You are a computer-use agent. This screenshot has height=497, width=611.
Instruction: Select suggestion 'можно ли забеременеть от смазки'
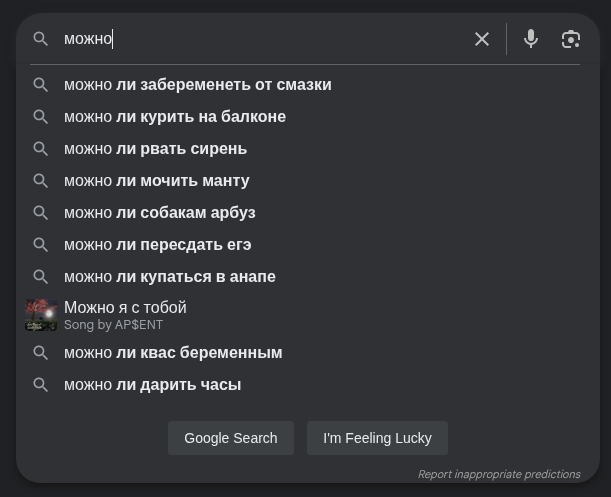[198, 85]
